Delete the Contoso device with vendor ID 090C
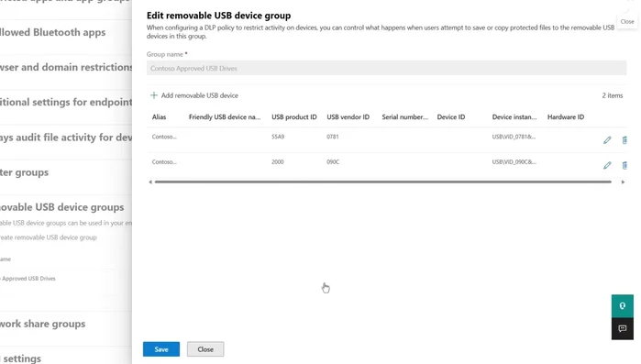This screenshot has height=364, width=641. click(x=624, y=165)
